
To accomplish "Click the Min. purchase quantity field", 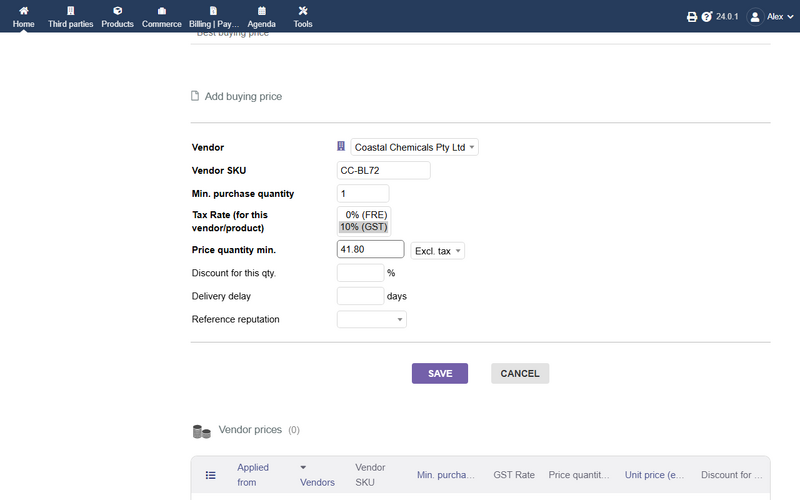I will pyautogui.click(x=363, y=194).
